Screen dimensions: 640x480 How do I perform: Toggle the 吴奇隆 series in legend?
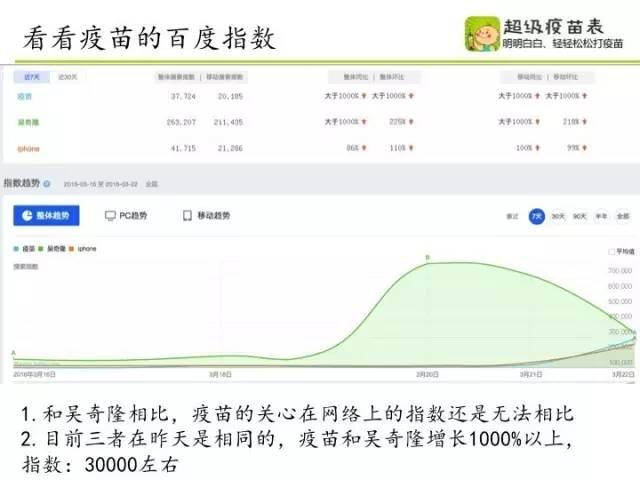click(52, 247)
